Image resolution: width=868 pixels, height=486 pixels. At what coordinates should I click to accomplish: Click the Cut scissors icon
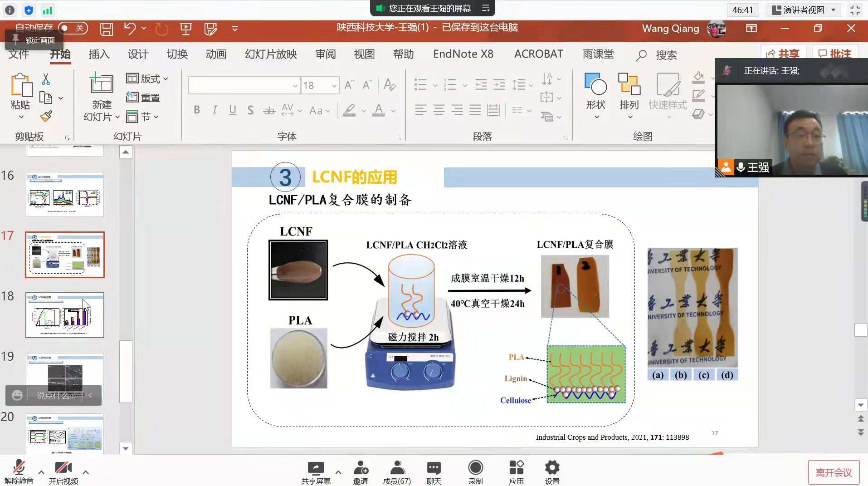(46, 79)
